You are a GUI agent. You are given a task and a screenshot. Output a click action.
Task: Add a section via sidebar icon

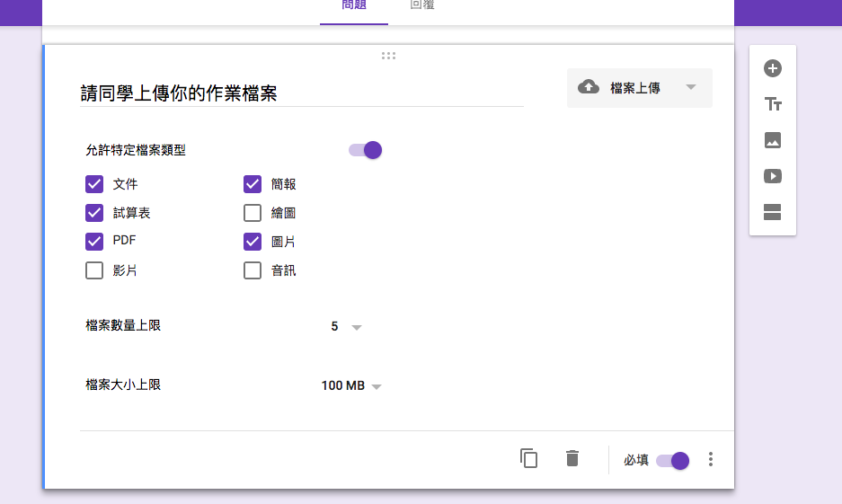point(772,212)
